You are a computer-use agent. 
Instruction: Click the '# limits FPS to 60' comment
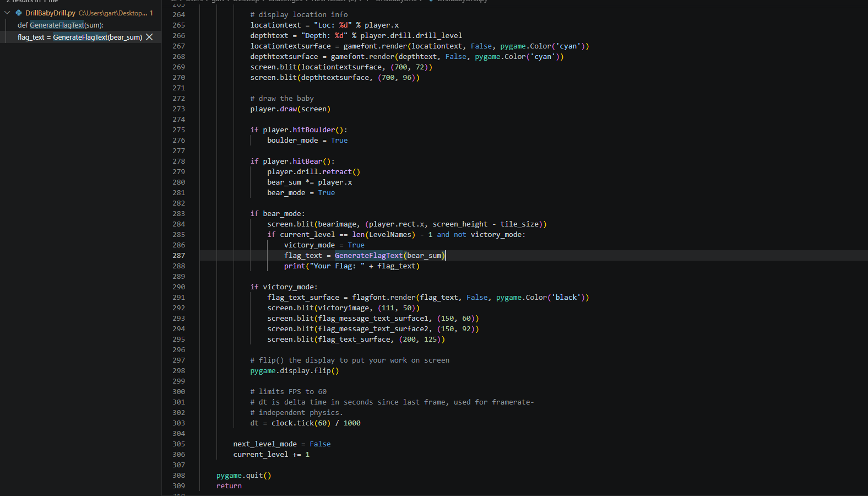289,391
